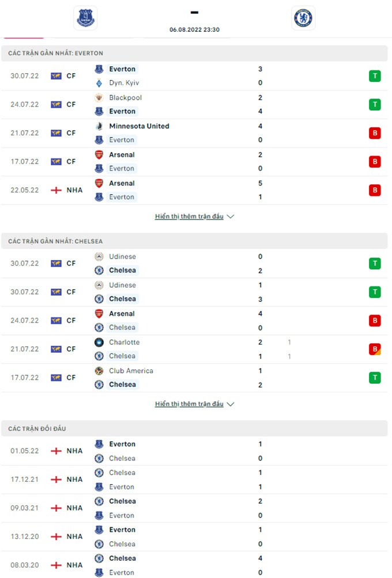Click the Dyn. Kyiv team logo
This screenshot has height=578, width=392.
point(99,83)
